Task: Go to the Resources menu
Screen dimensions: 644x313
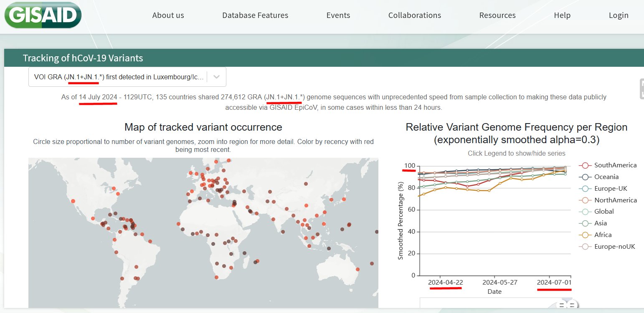Action: [497, 15]
